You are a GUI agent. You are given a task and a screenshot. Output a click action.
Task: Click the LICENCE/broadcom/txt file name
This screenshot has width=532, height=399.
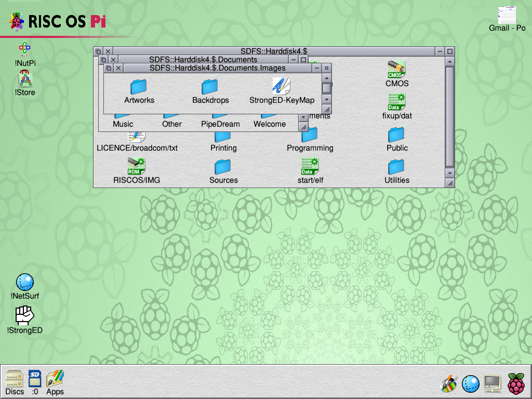coord(137,148)
